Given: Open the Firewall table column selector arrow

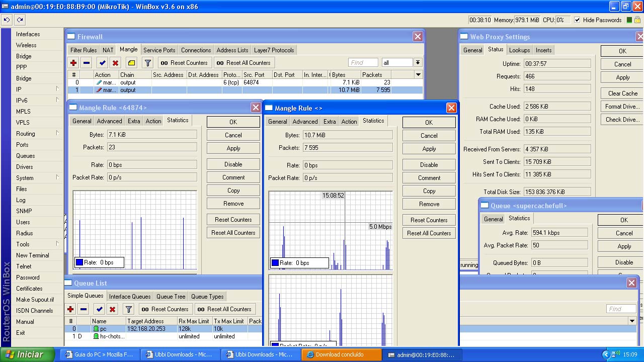Looking at the screenshot, I should point(418,75).
